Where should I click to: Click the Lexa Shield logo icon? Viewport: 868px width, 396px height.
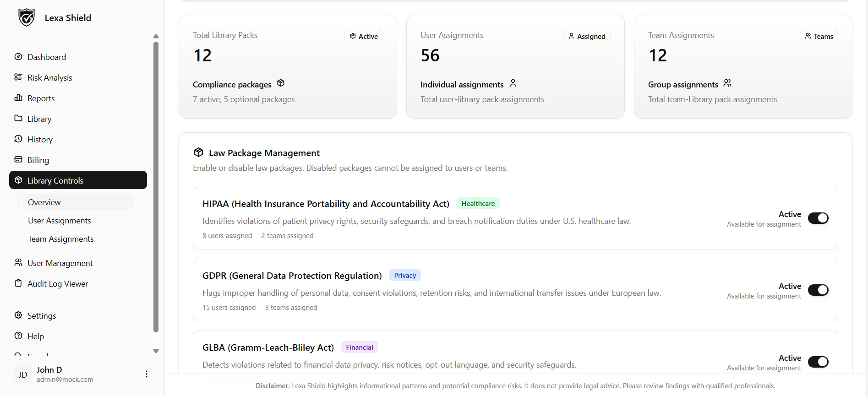point(26,18)
